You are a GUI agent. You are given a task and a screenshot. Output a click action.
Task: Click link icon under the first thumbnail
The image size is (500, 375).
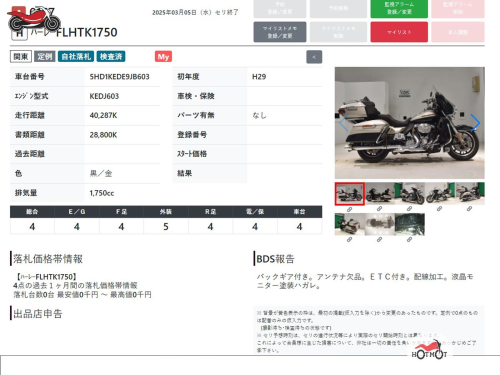pos(349,209)
